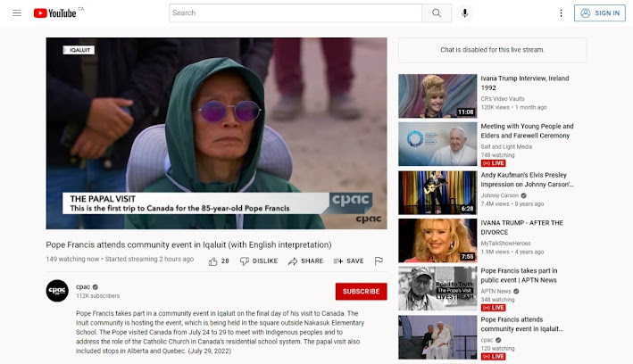Viewport: 633px width, 364px height.
Task: Open APTN News Pope Francis livestream thumbnail
Action: click(437, 288)
